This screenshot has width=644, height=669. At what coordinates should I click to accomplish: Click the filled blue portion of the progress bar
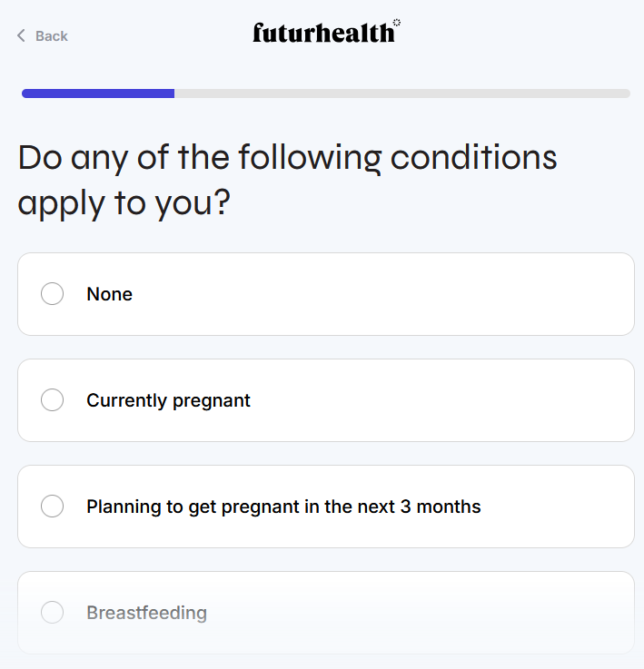click(98, 93)
